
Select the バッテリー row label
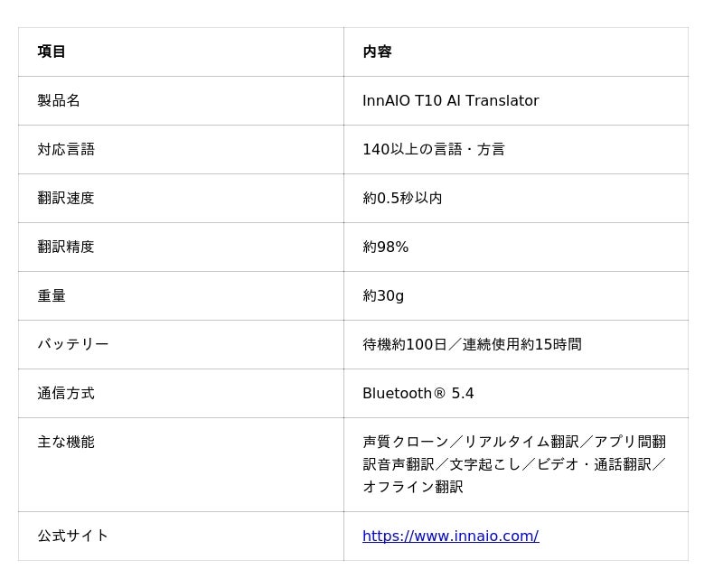coord(73,344)
